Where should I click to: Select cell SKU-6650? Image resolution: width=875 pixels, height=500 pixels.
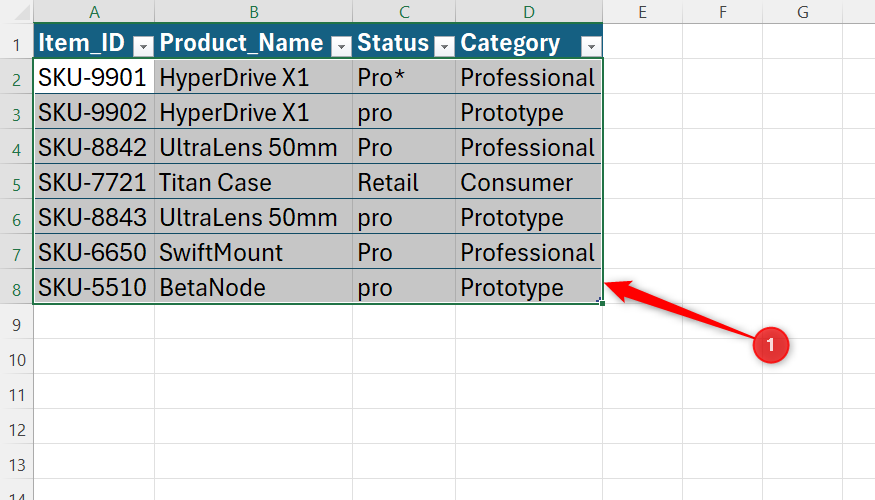(x=94, y=252)
